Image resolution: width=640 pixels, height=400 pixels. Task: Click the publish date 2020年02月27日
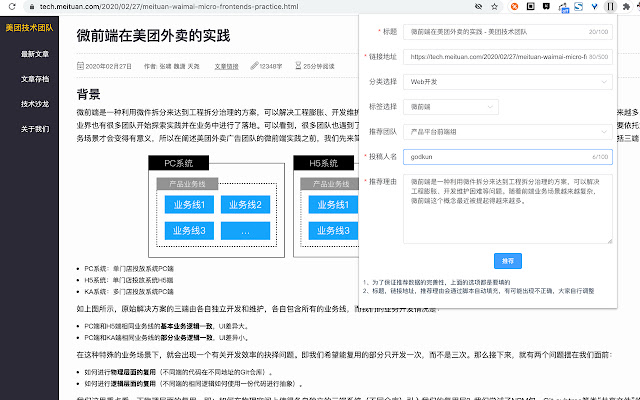109,66
